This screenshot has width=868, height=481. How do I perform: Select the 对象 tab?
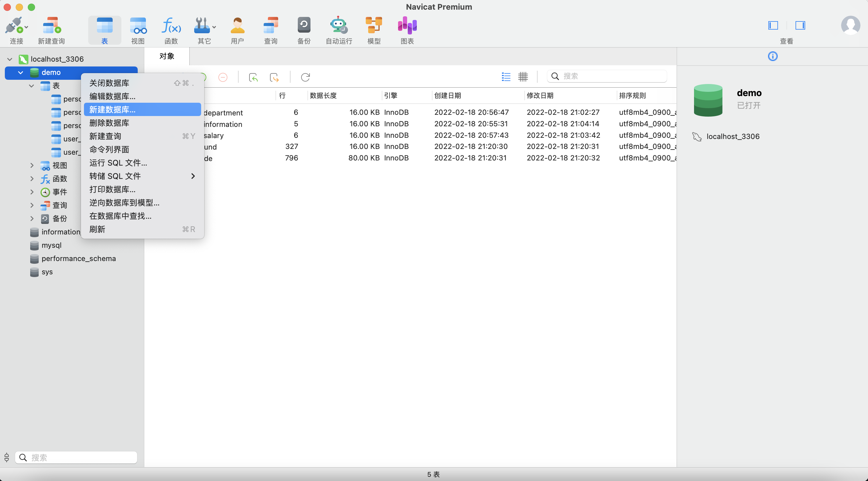pos(167,56)
